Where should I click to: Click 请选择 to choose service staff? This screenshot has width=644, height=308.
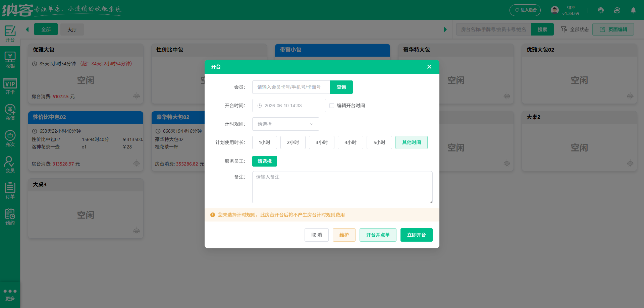(x=265, y=161)
